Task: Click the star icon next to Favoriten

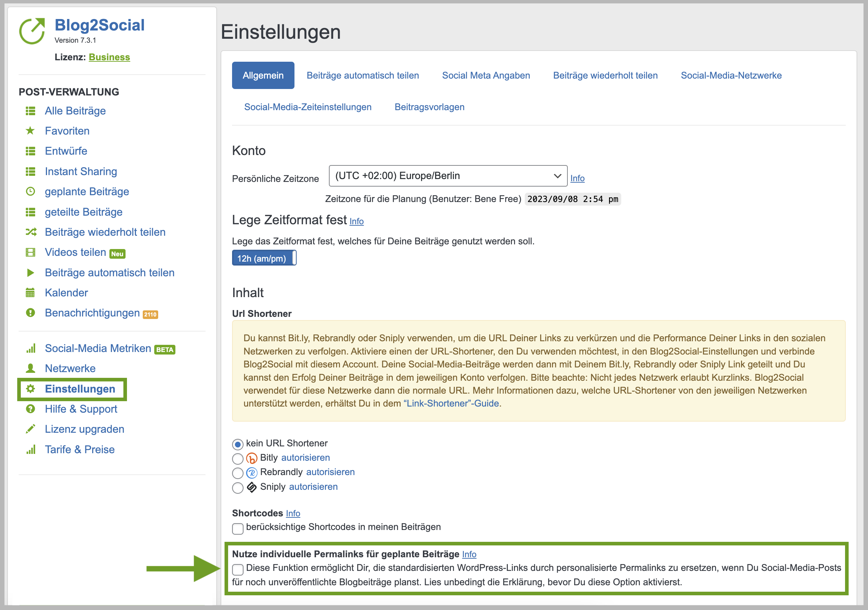Action: click(x=30, y=131)
